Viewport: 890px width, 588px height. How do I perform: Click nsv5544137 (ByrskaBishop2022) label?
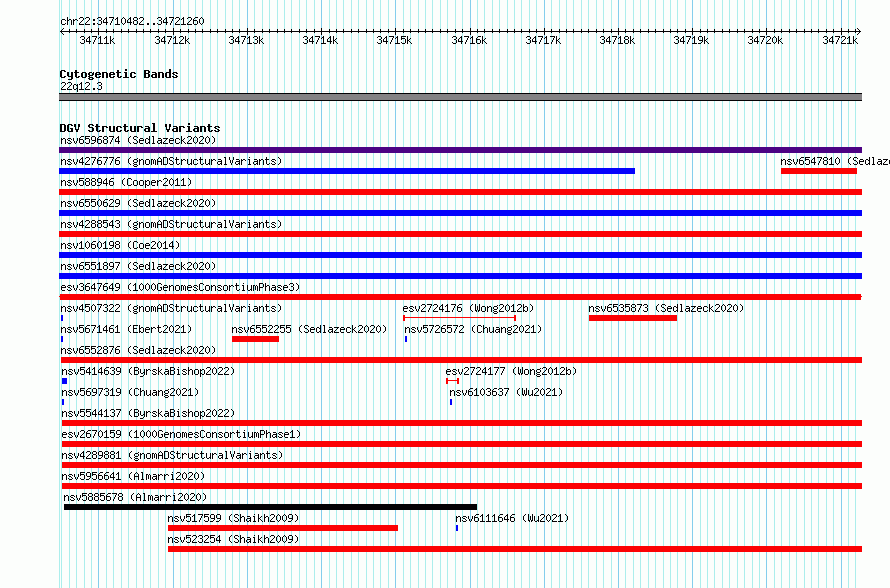pos(148,413)
